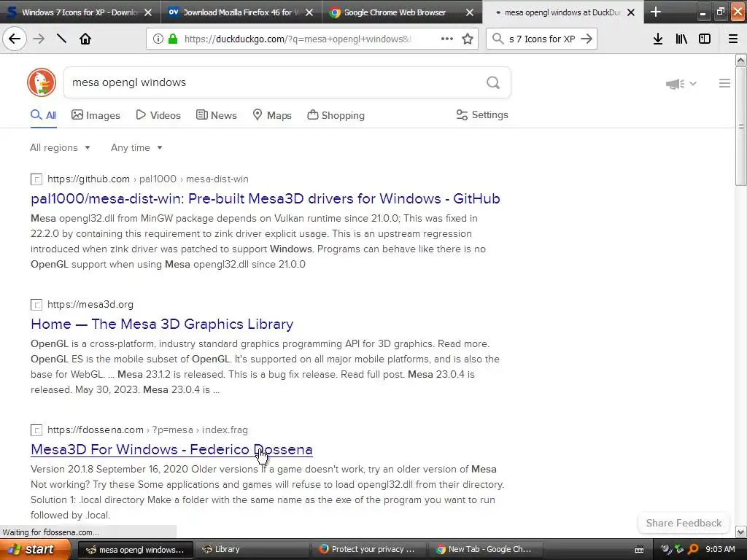Toggle the sidebar view icon
This screenshot has width=747, height=560.
click(x=705, y=39)
